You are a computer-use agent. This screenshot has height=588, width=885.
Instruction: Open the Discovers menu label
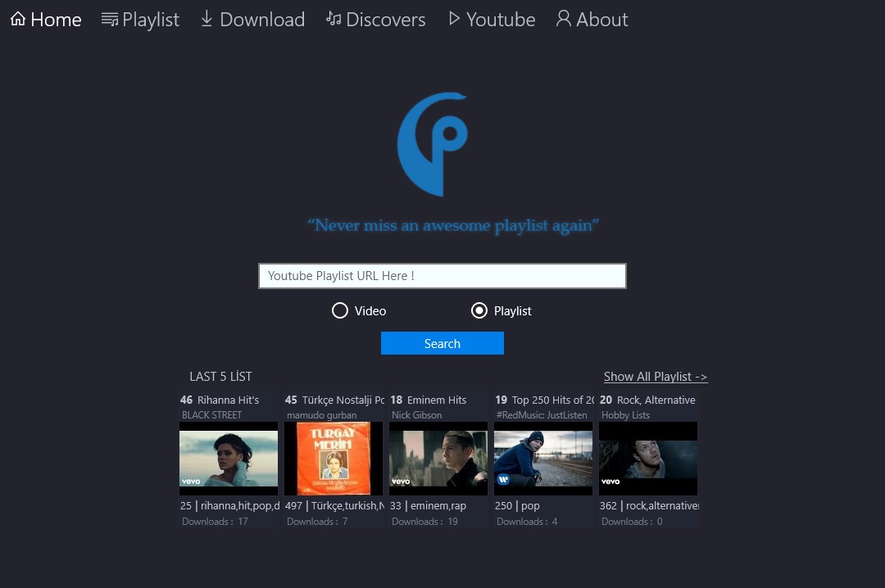(385, 20)
